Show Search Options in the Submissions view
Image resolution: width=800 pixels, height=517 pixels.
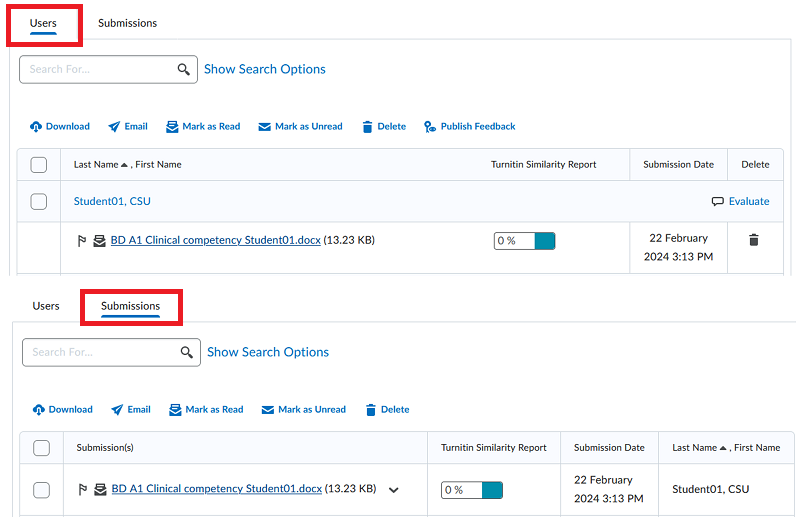point(268,352)
